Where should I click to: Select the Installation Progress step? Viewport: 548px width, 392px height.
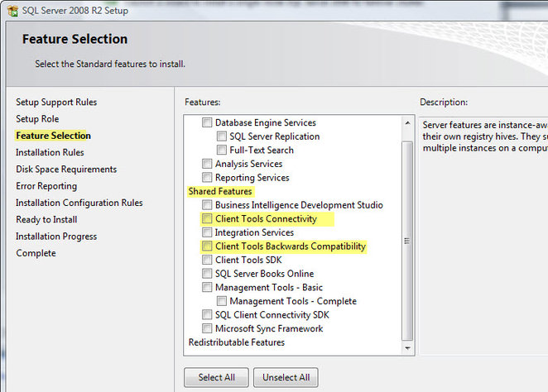(56, 237)
